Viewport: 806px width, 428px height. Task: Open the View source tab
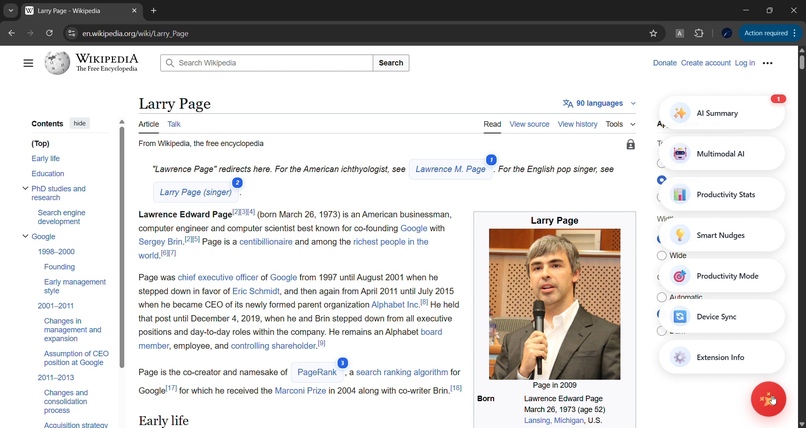tap(529, 124)
